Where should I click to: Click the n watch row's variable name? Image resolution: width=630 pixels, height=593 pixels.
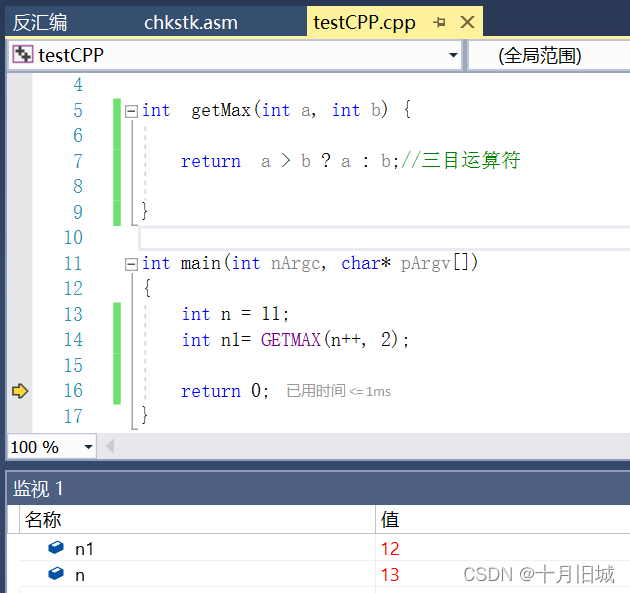[80, 575]
